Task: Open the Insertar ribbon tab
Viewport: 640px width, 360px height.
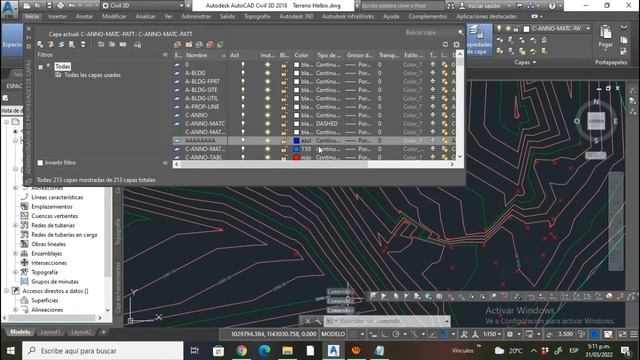Action: [x=58, y=17]
